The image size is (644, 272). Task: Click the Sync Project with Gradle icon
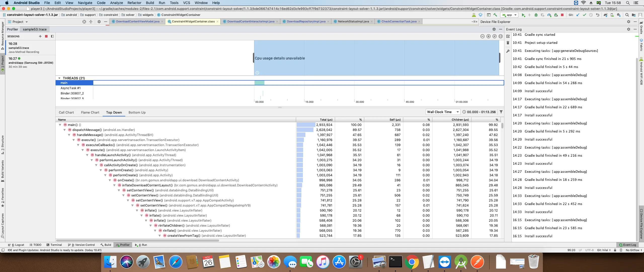[x=606, y=15]
